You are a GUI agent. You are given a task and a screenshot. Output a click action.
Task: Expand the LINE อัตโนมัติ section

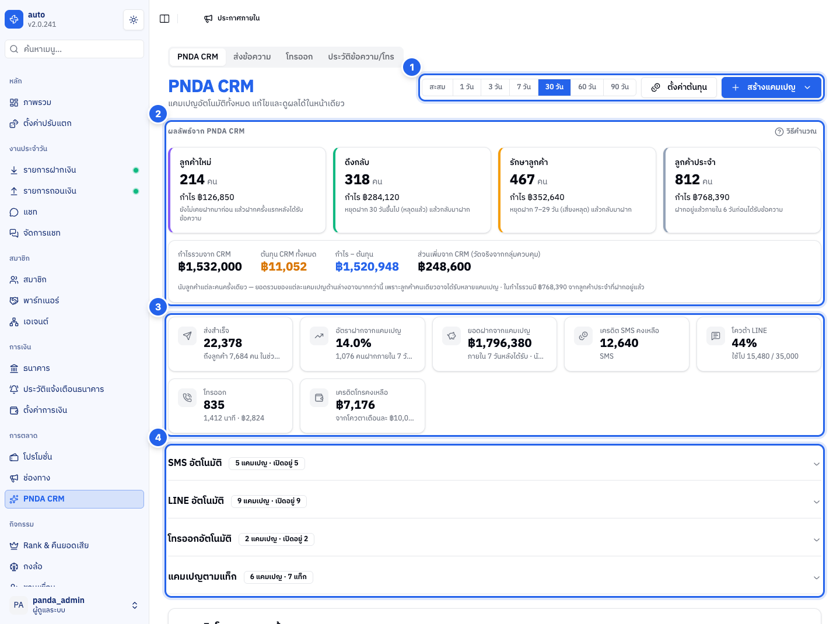click(495, 501)
